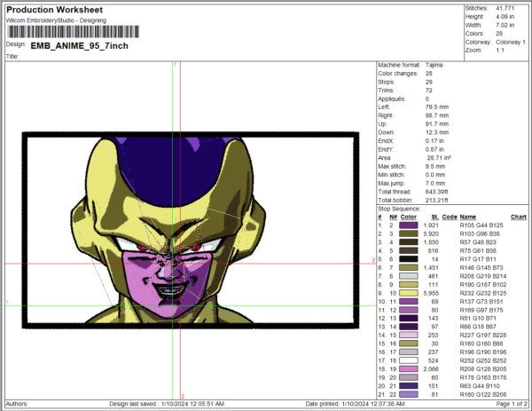Click the 'Date printed' timestamp
This screenshot has width=532, height=411.
(x=355, y=404)
